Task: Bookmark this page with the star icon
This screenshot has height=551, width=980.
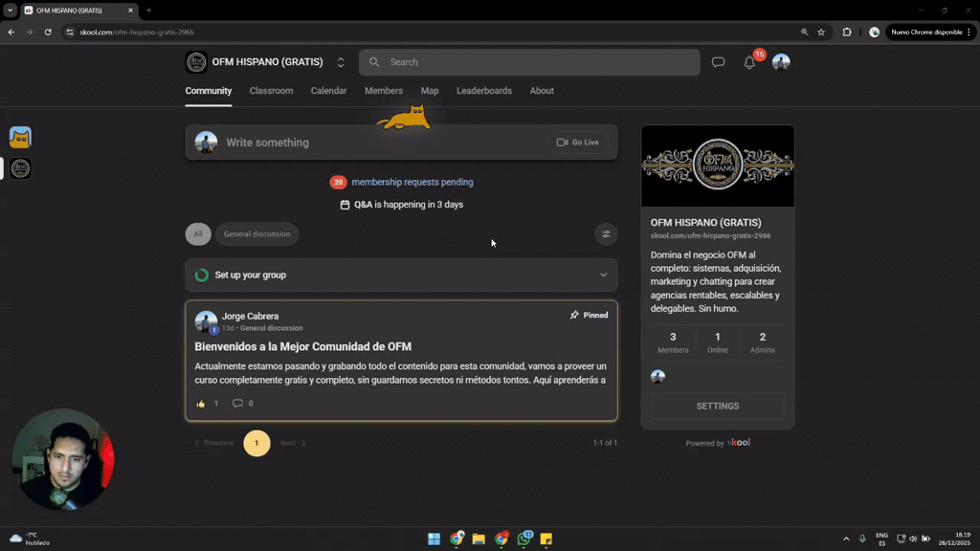Action: (x=821, y=32)
